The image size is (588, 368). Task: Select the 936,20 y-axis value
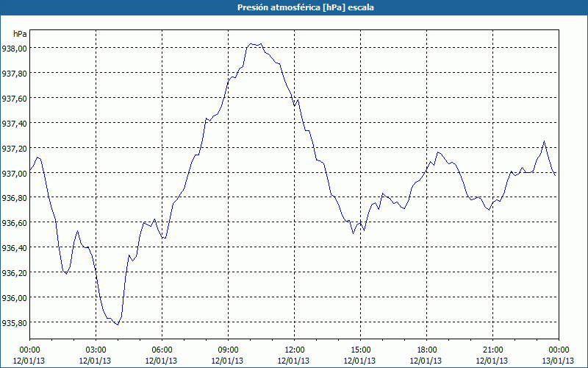coord(14,272)
